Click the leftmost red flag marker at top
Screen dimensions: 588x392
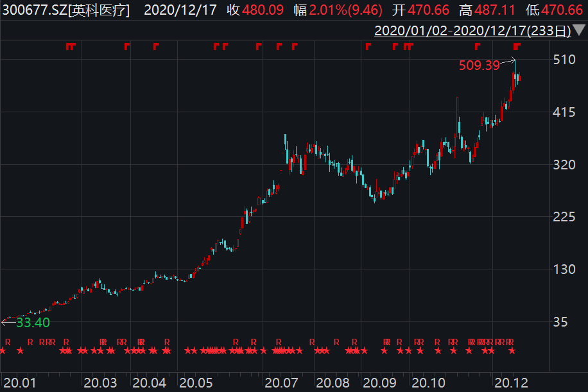[69, 46]
